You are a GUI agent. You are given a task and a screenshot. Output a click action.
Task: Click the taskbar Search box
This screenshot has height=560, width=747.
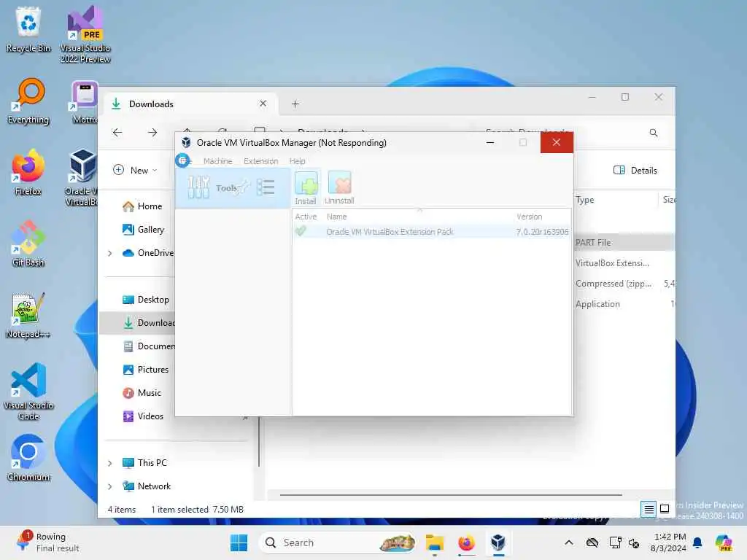pyautogui.click(x=337, y=542)
